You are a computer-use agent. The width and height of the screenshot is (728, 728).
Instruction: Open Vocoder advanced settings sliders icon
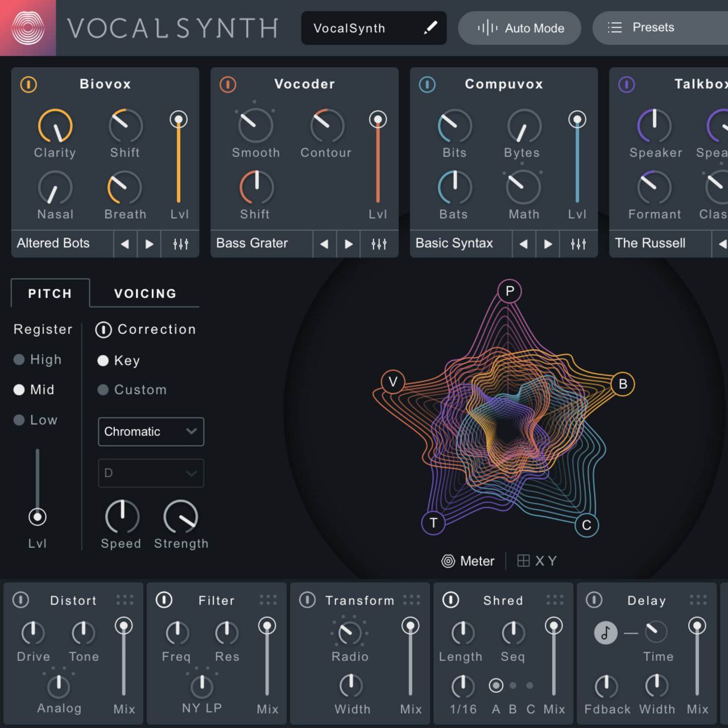click(x=379, y=244)
